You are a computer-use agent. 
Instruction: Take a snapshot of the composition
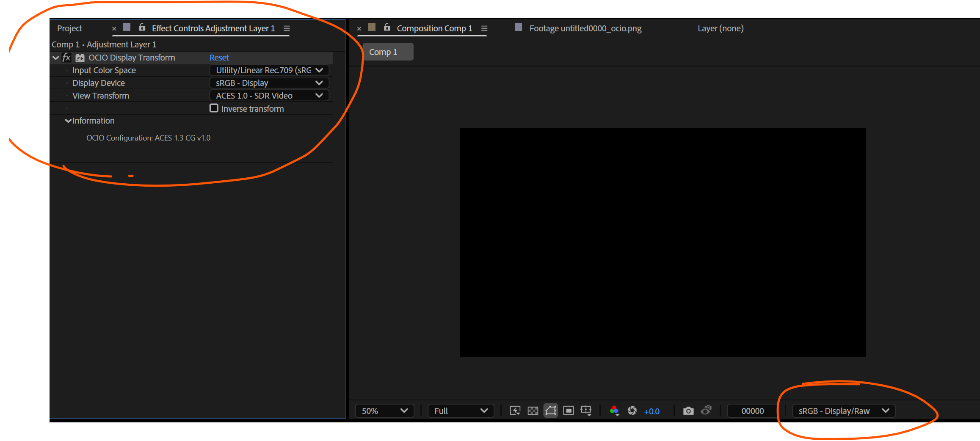coord(688,411)
